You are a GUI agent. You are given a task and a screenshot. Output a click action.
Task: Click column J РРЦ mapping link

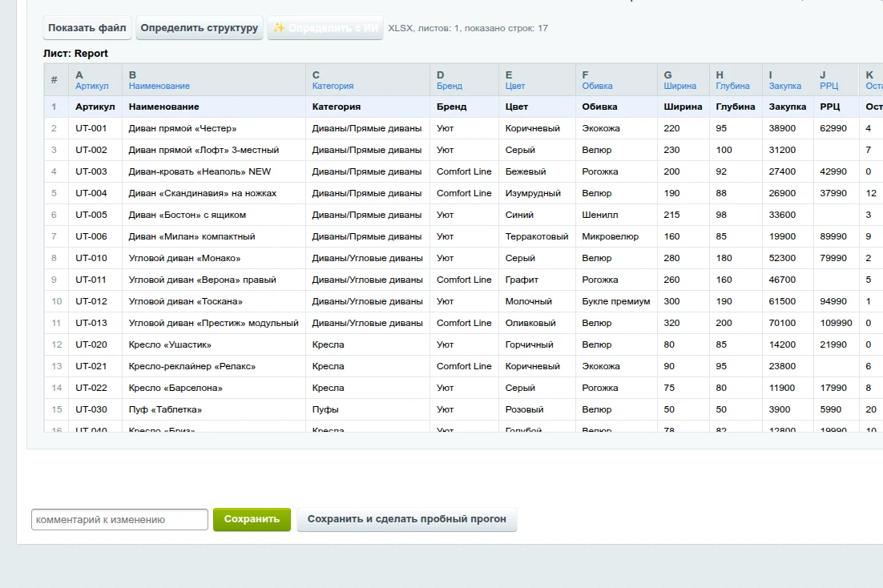(x=829, y=87)
